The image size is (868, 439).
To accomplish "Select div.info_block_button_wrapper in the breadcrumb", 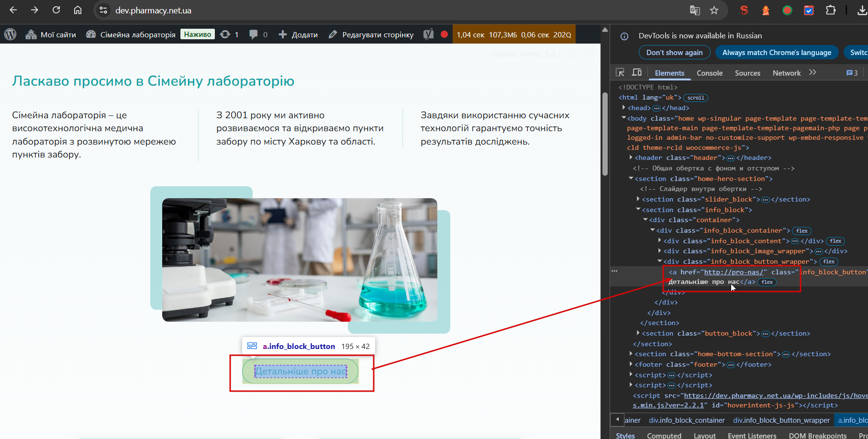I will point(781,420).
